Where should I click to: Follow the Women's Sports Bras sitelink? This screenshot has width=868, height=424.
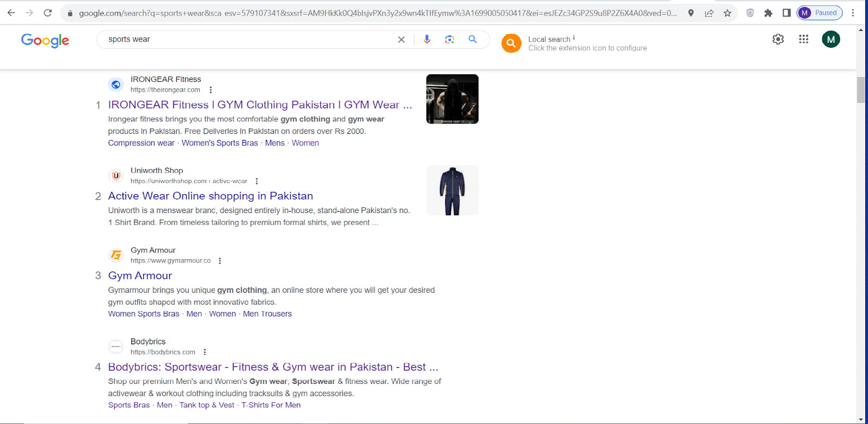220,143
